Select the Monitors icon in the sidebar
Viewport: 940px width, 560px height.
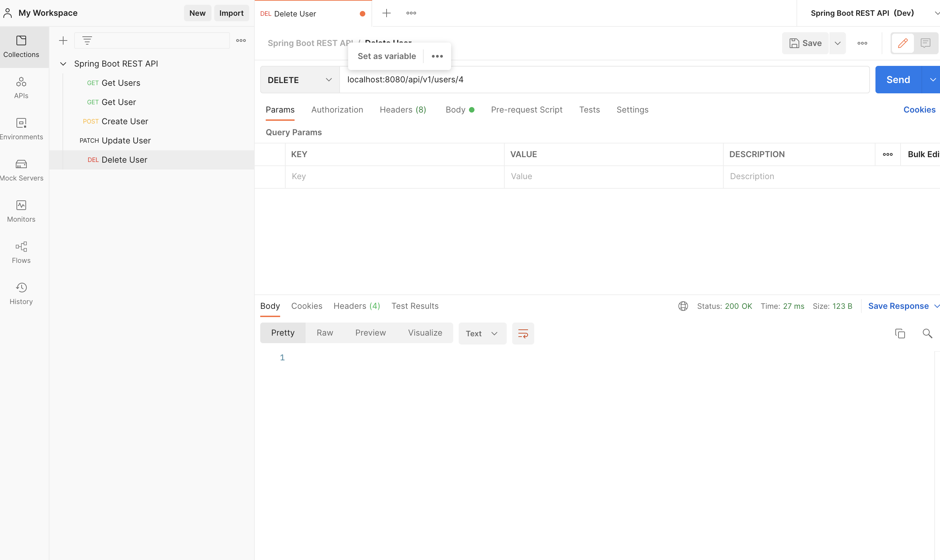pyautogui.click(x=21, y=211)
